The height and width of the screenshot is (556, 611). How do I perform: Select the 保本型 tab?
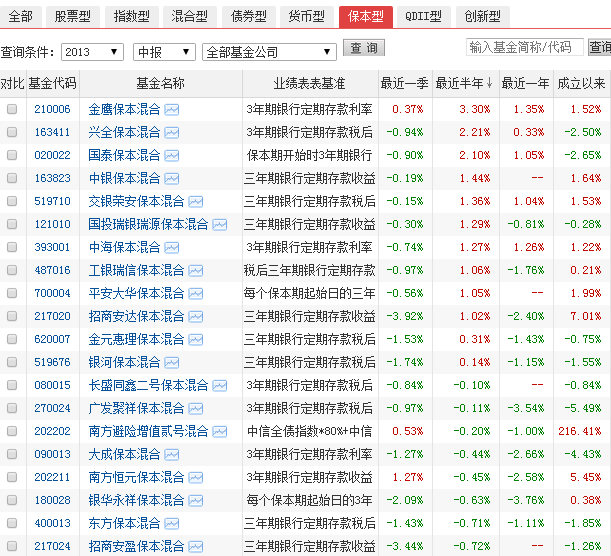coord(366,17)
